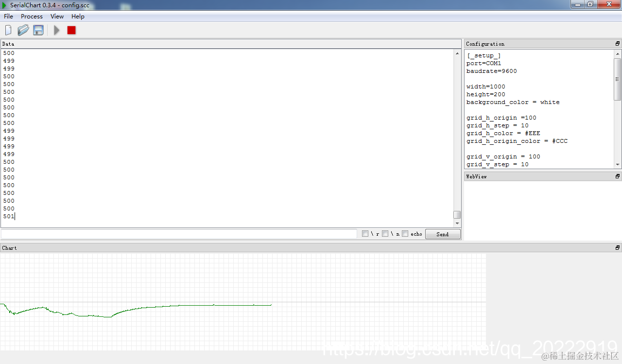This screenshot has width=622, height=364.
Task: Click the Data panel scrollbar thumb
Action: coord(457,215)
